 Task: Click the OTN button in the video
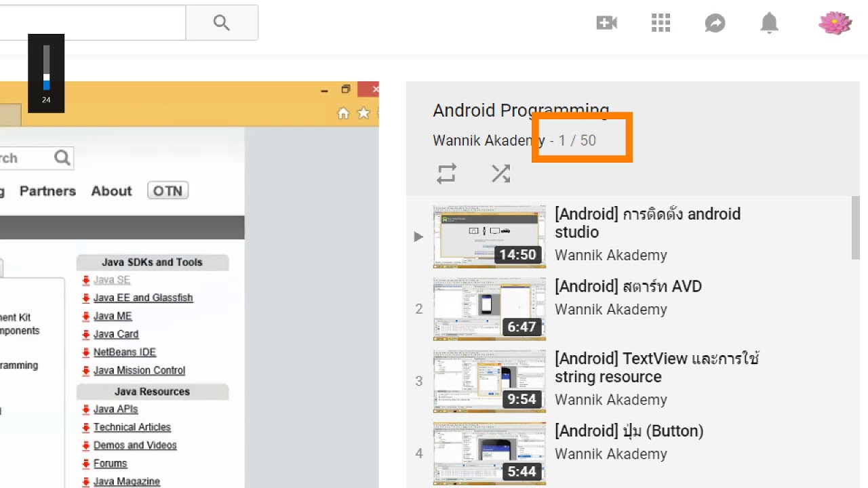(x=167, y=191)
